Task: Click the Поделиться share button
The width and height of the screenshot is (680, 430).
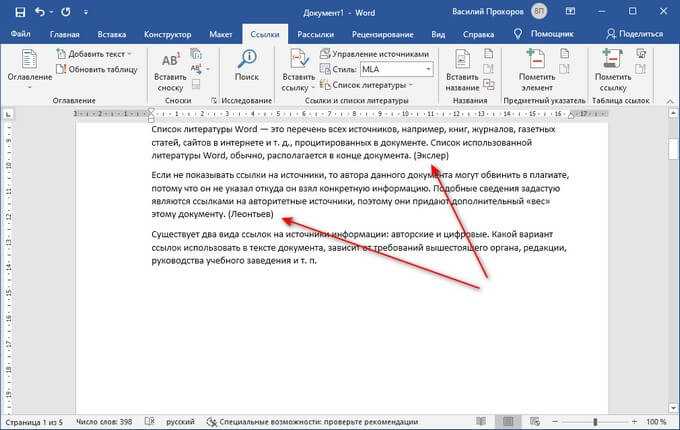Action: pos(635,34)
